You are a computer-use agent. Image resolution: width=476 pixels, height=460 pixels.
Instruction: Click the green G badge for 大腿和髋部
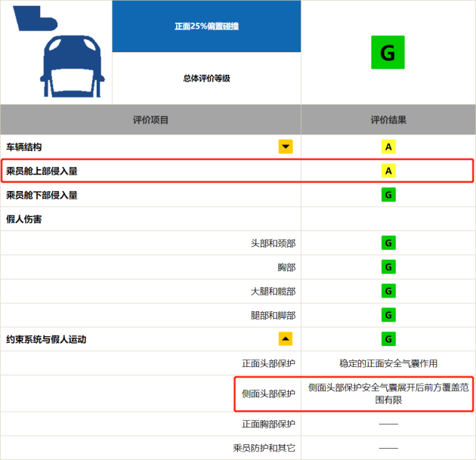click(388, 291)
